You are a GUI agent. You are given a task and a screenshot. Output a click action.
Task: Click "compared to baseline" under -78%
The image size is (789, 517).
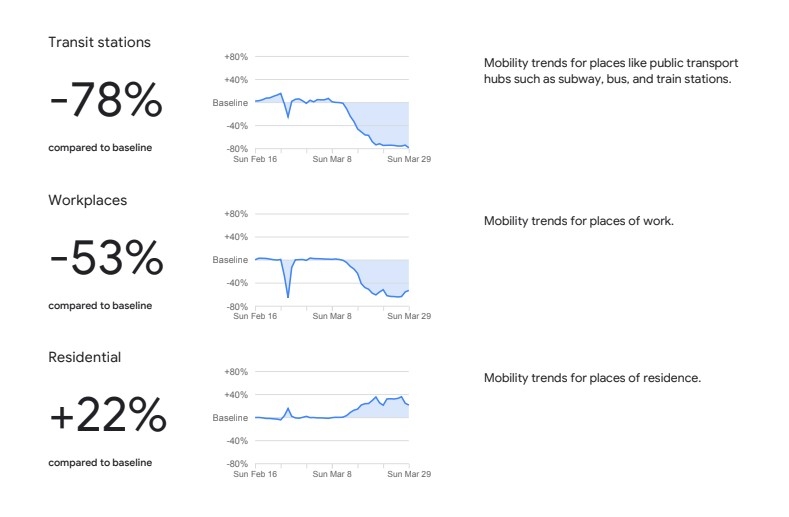(100, 148)
